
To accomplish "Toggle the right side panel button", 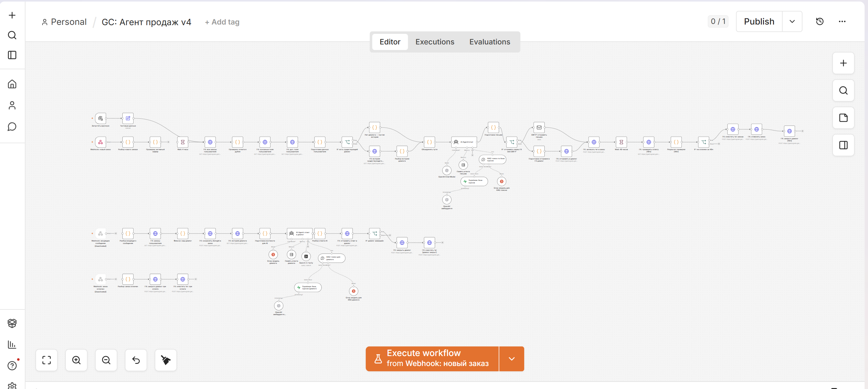I will click(843, 145).
